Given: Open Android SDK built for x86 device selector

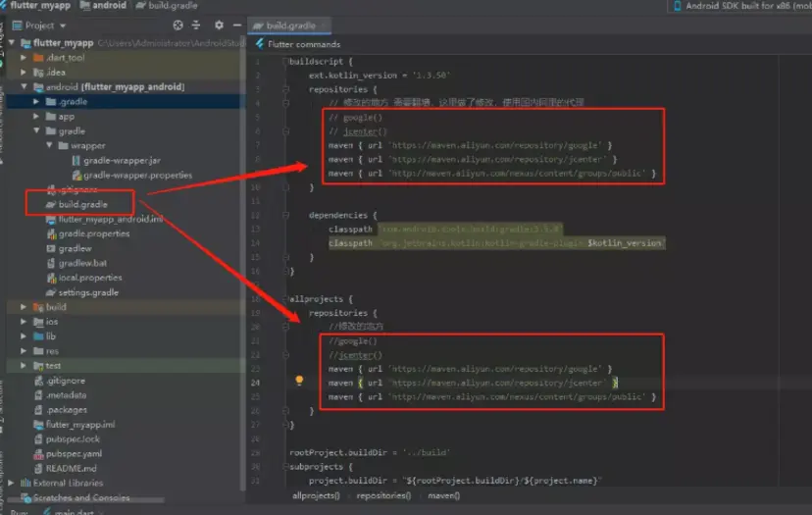Looking at the screenshot, I should point(742,6).
